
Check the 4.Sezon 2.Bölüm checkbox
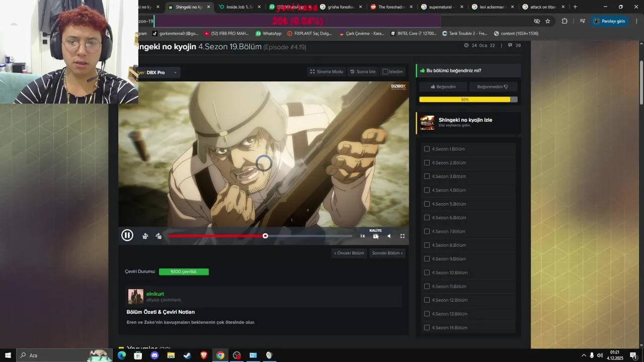(427, 162)
